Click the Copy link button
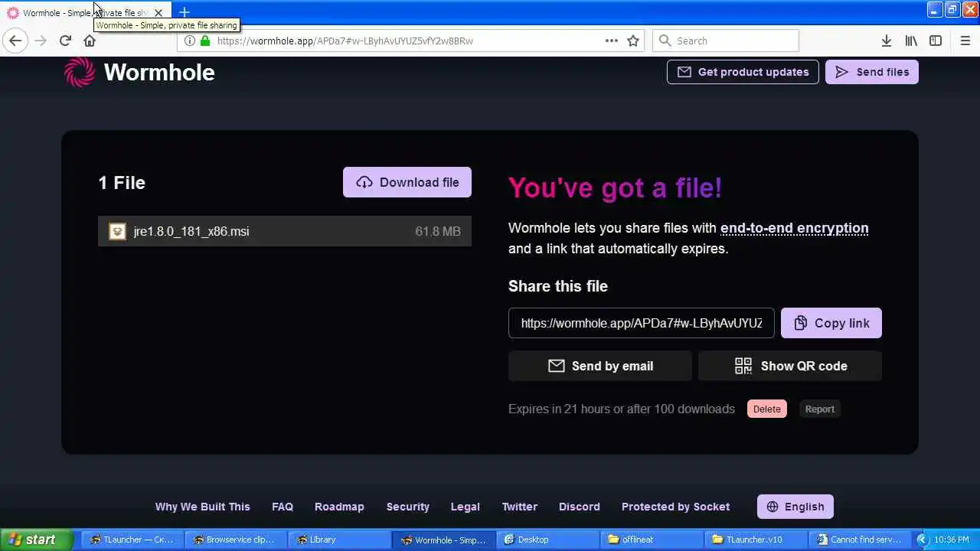This screenshot has width=980, height=551. click(x=831, y=323)
